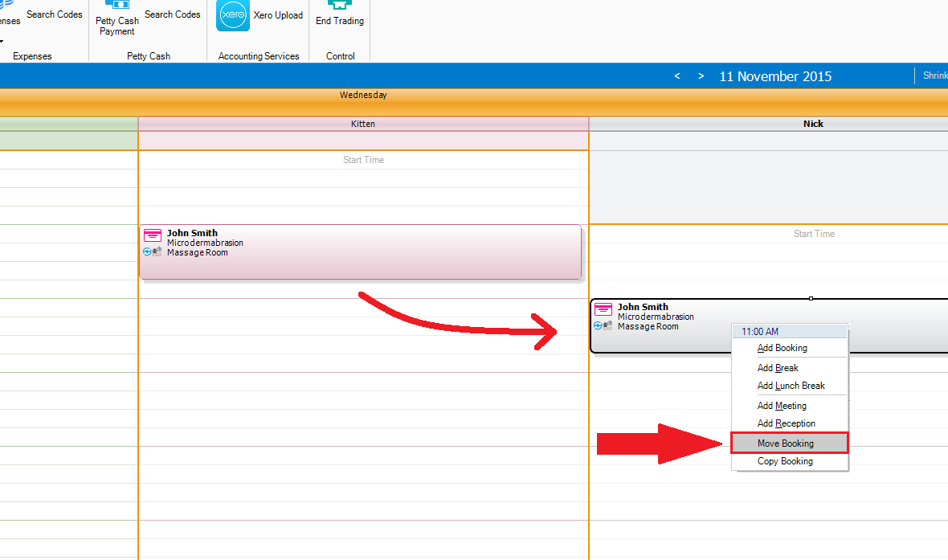
Task: Click Search Codes in Expenses group
Action: tap(55, 14)
